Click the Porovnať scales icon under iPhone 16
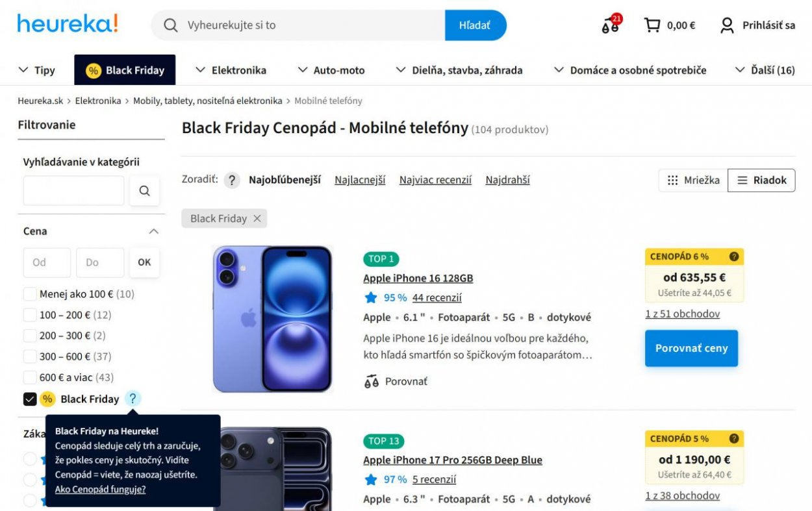Image resolution: width=812 pixels, height=511 pixels. (371, 381)
